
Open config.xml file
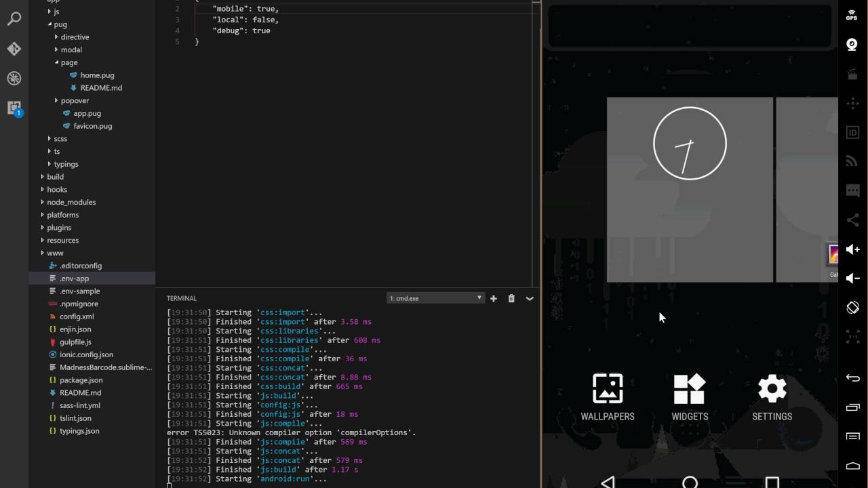pos(77,317)
